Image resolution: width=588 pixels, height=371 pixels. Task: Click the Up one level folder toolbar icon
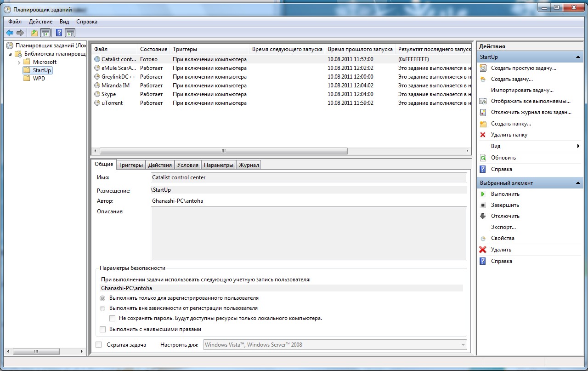click(34, 33)
